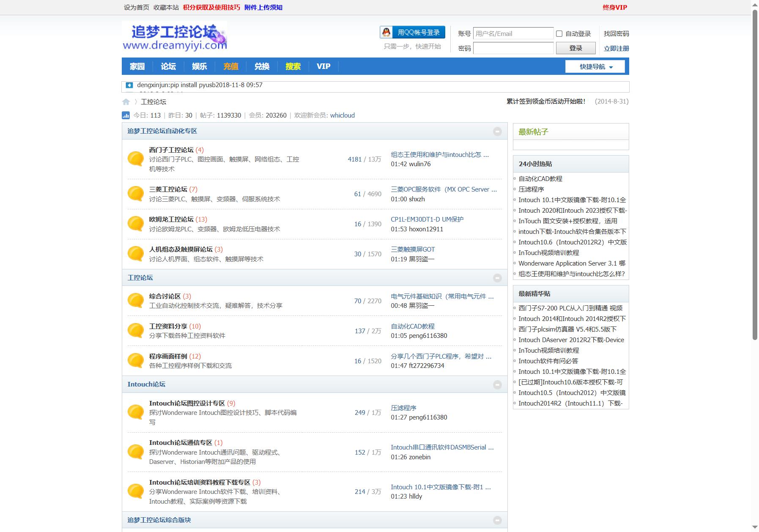Viewport: 759px width, 532px height.
Task: Click the 用QQ帐号登录 button
Action: 412,32
